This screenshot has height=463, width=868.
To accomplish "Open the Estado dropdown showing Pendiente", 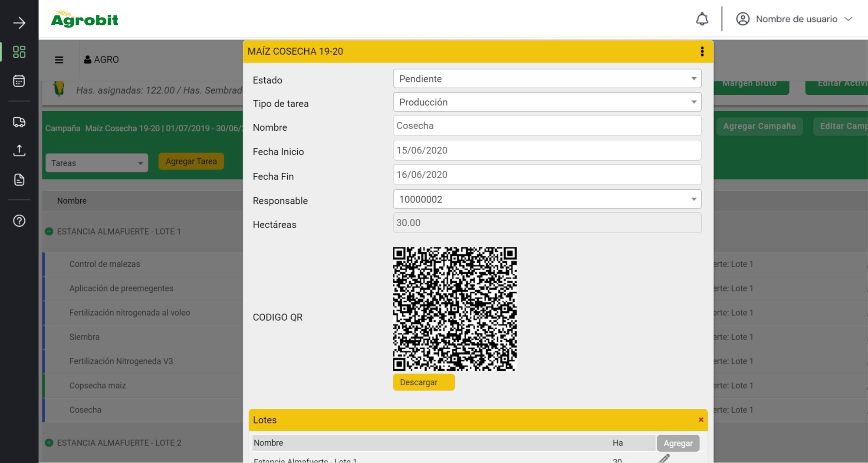I will pyautogui.click(x=547, y=79).
